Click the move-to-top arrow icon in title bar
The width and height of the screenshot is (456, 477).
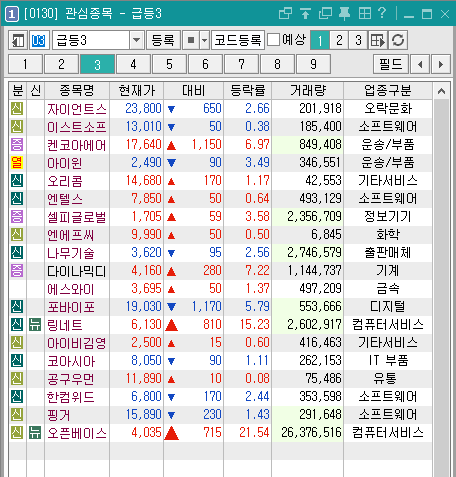click(305, 14)
